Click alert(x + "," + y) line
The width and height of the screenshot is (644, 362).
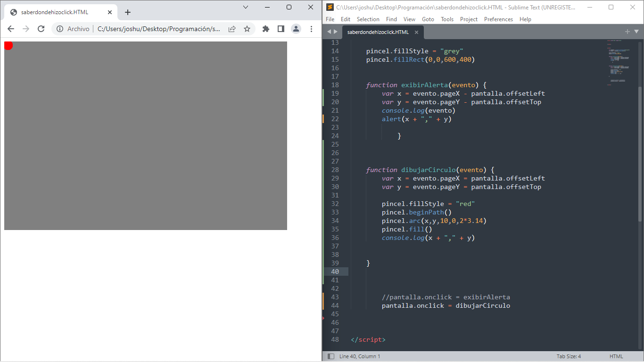pos(417,119)
